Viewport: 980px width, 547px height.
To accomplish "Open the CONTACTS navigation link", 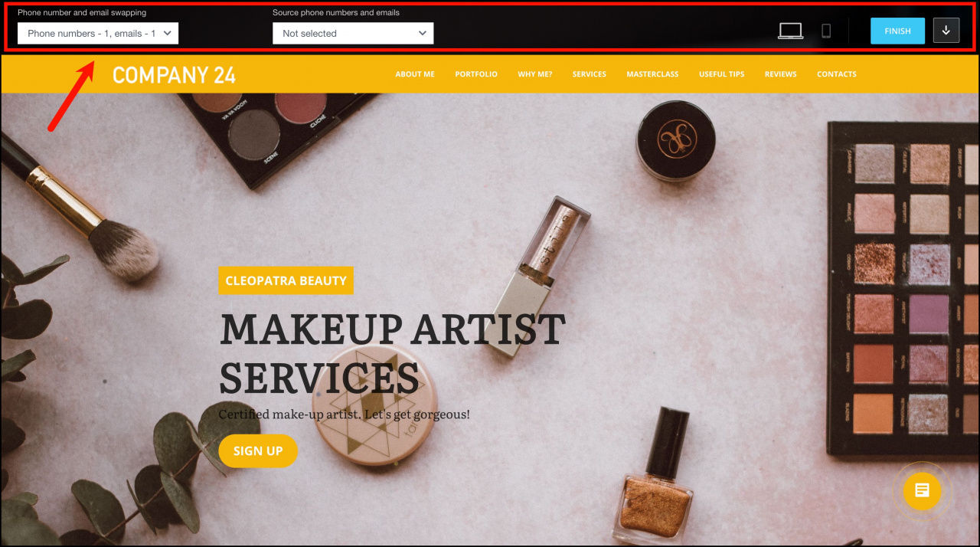I will (x=837, y=74).
